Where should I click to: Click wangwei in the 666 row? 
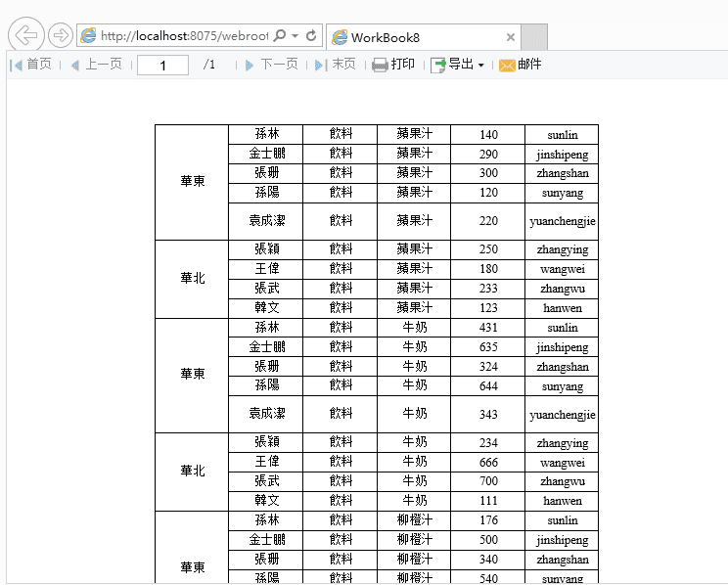pos(563,463)
